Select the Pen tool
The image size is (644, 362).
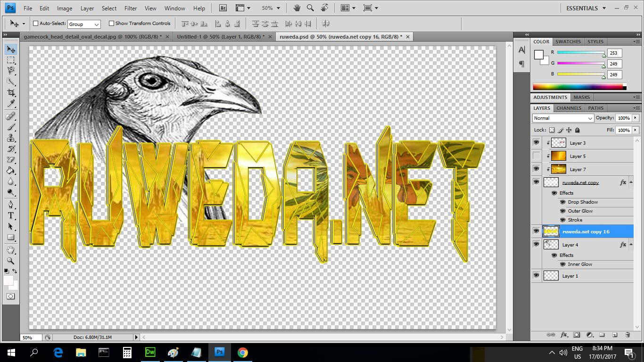tap(11, 204)
